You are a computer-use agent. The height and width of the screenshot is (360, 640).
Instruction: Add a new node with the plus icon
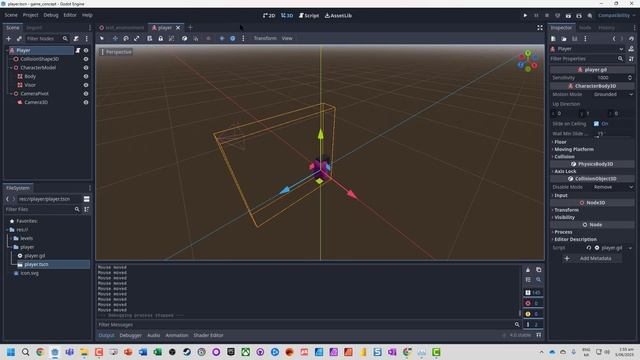pos(9,38)
